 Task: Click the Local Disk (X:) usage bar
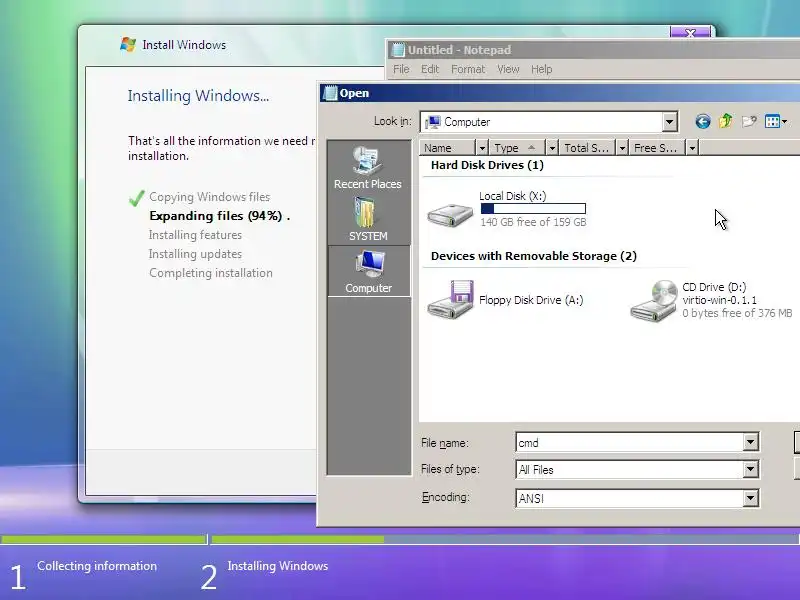pos(533,208)
